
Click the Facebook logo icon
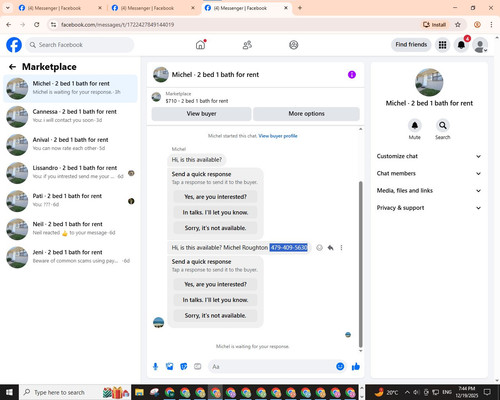(14, 45)
